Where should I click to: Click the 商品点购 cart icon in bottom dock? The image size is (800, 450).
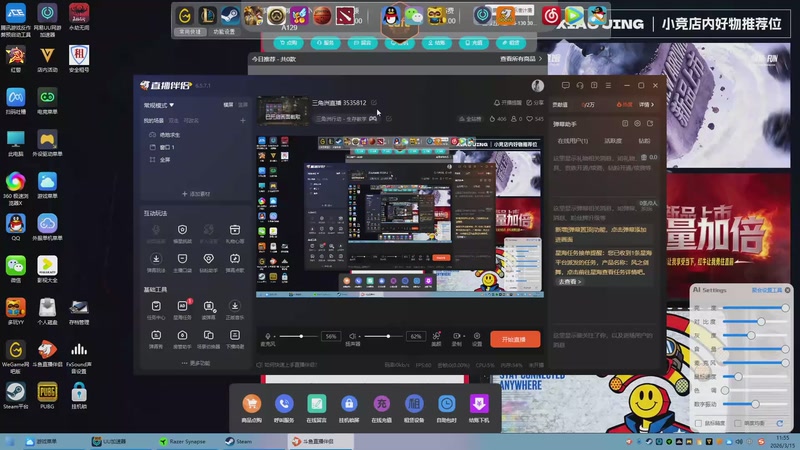tap(252, 404)
